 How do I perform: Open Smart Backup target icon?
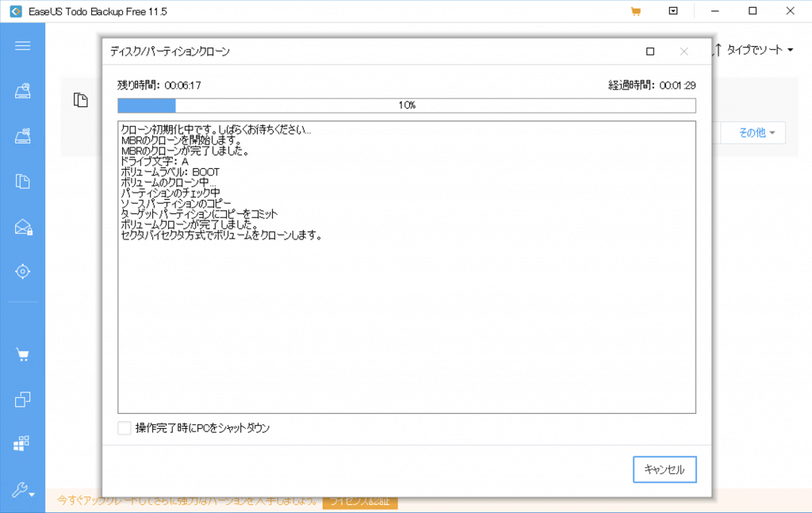coord(22,272)
